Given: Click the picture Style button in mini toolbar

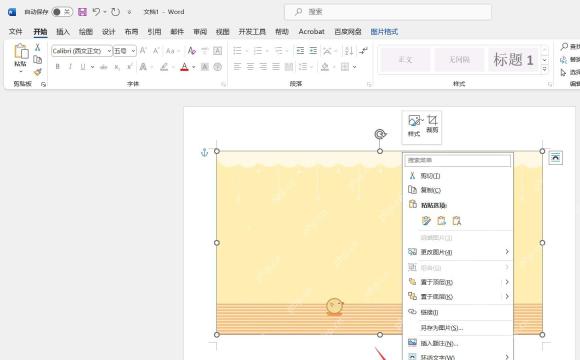Looking at the screenshot, I should pos(414,126).
